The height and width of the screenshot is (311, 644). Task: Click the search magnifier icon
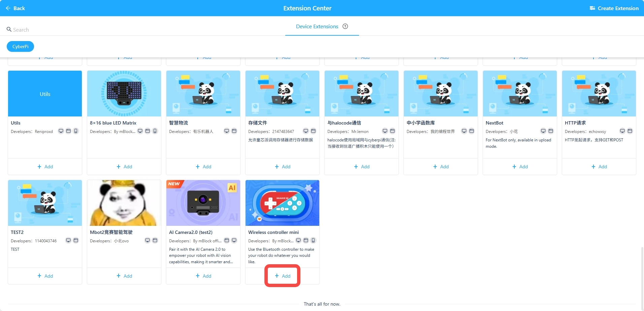click(9, 30)
